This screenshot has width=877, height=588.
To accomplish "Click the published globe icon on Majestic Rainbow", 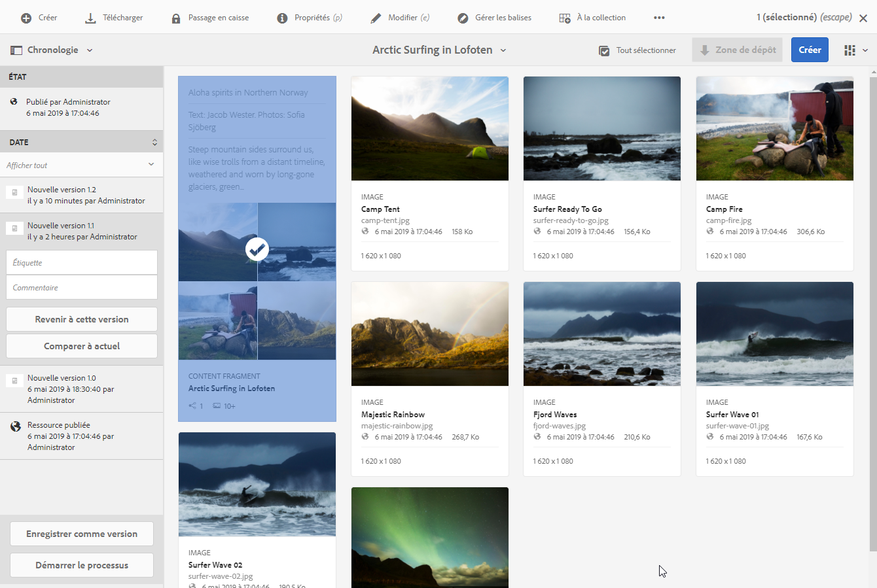I will [365, 437].
